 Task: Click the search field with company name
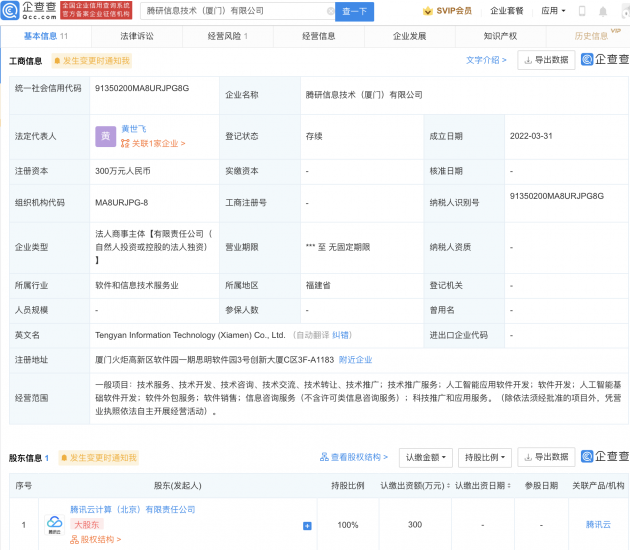tap(237, 11)
